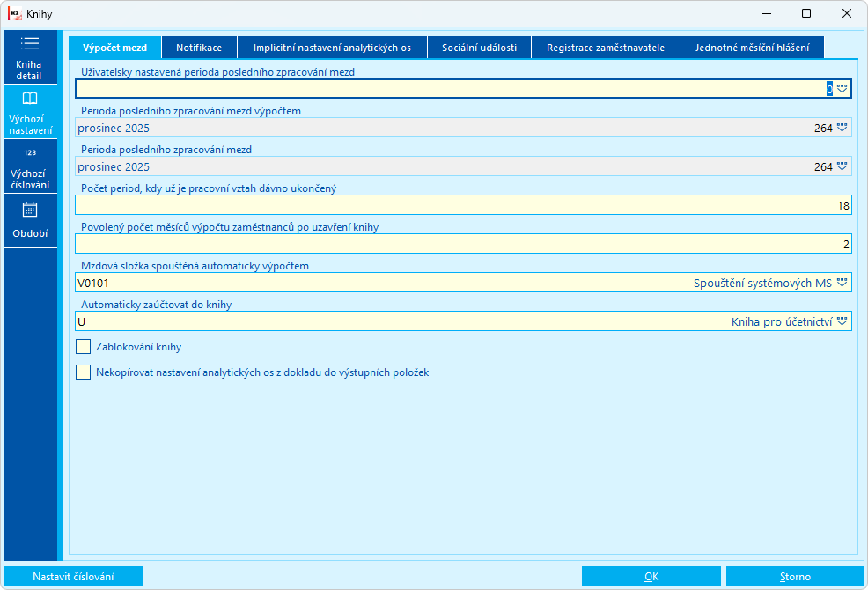Click the 'Kniha pro účetnictví' text

(782, 322)
